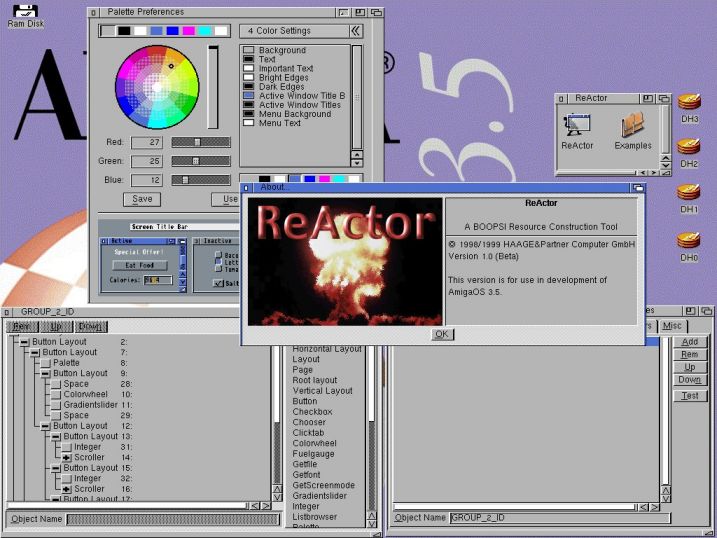717x538 pixels.
Task: Expand the Scroller node numbered 16
Action: tap(67, 489)
